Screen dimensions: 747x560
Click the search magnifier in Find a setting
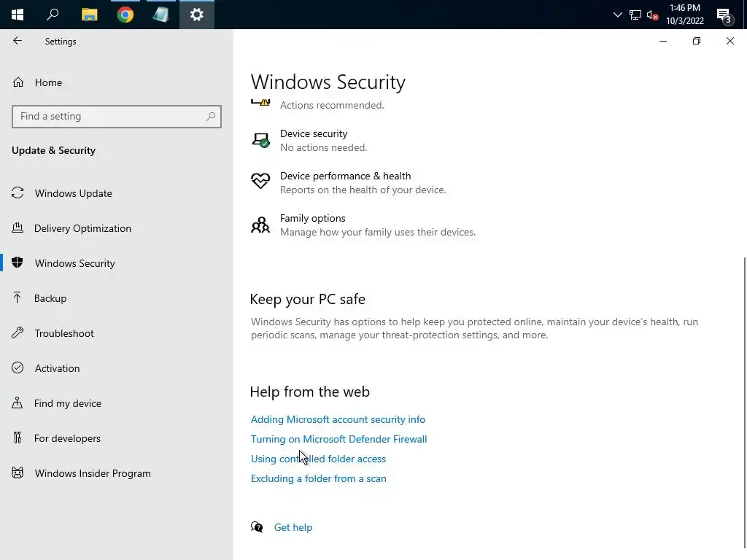(211, 116)
